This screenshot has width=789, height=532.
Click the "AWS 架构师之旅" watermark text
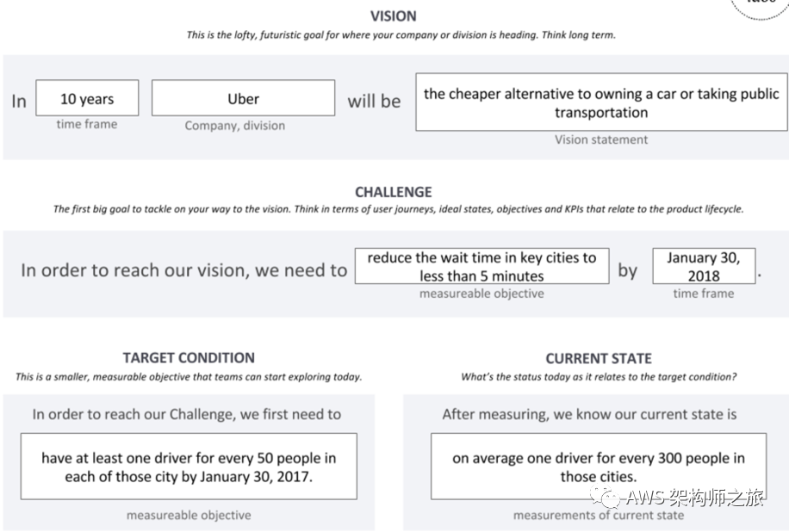694,498
